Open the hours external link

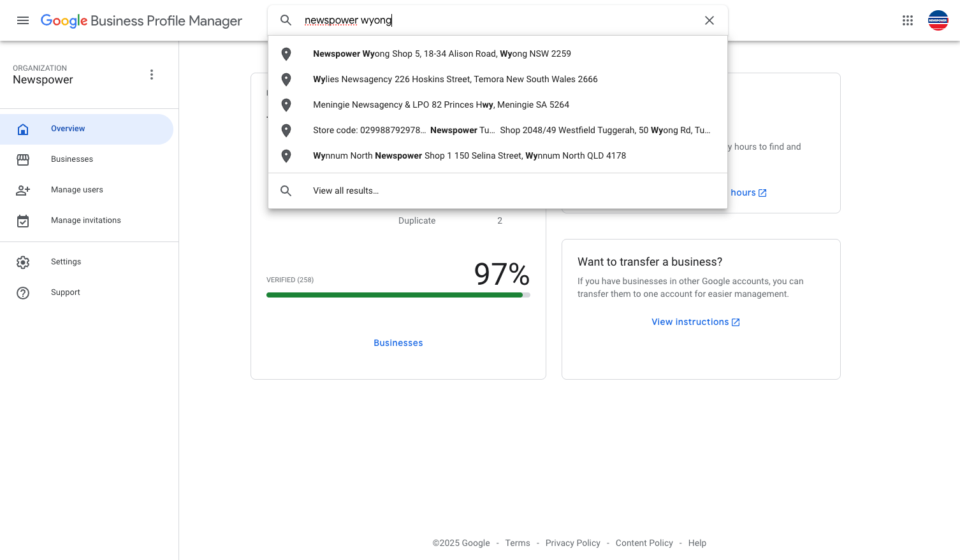(748, 193)
